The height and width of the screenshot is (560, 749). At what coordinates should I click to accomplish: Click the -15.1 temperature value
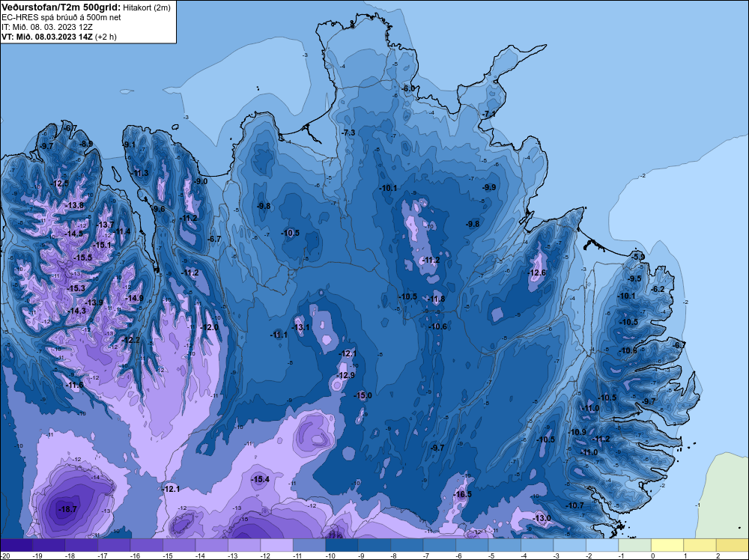[x=102, y=245]
